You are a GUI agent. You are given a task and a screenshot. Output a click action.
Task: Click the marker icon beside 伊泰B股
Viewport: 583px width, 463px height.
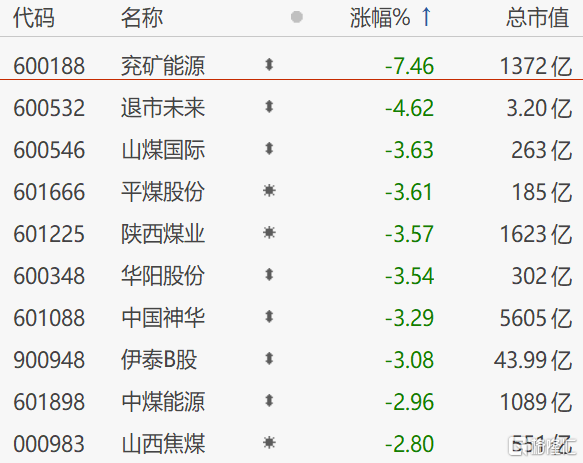click(x=269, y=359)
